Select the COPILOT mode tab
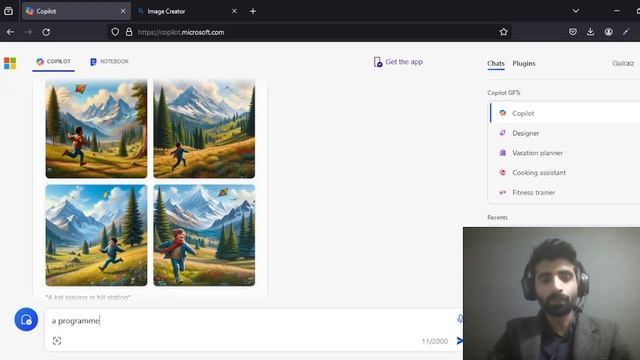The width and height of the screenshot is (640, 360). 53,62
